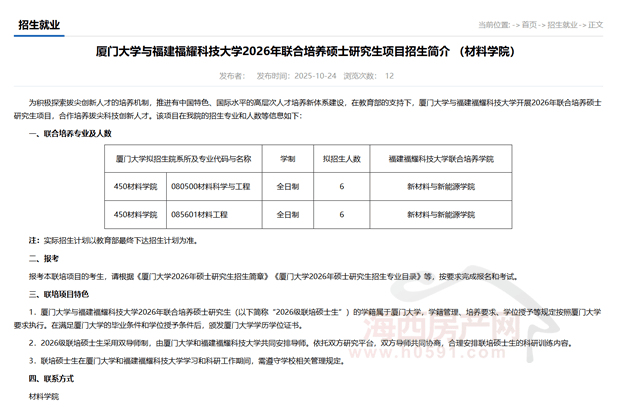Select the 085601材料工程 table cell
Screen dimensions: 640x411
[200, 214]
